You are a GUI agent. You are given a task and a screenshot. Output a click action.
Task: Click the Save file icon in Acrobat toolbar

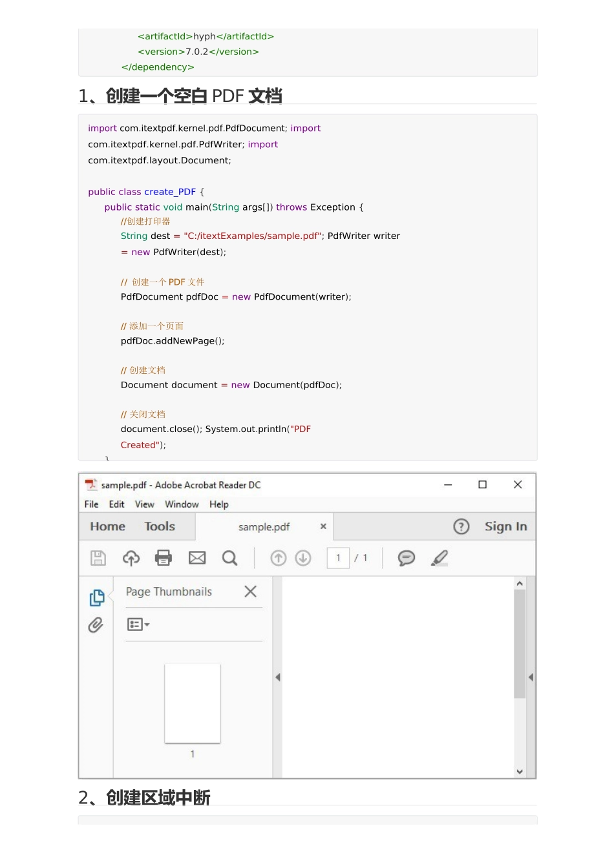98,558
